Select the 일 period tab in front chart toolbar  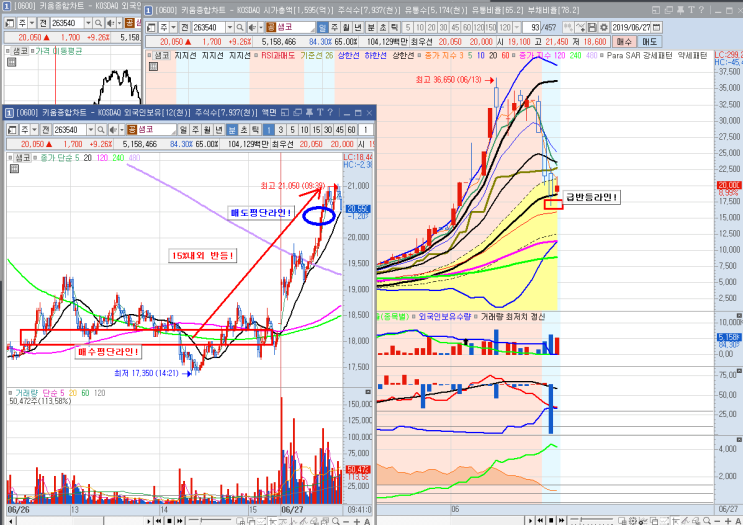click(x=183, y=130)
